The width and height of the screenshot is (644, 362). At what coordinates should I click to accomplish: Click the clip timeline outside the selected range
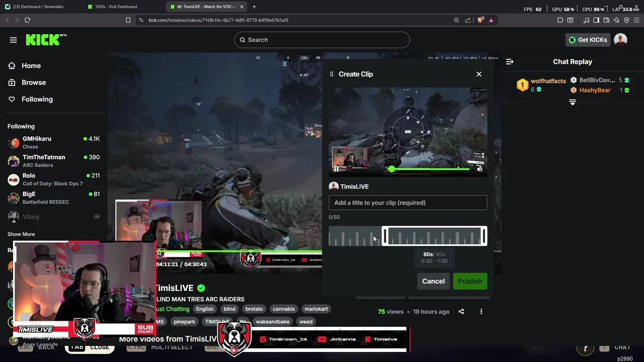click(x=355, y=236)
